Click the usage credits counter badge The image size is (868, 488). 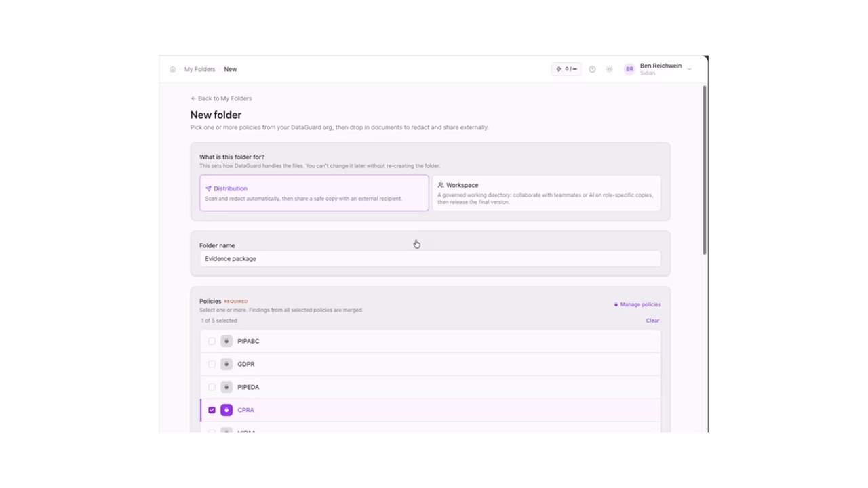tap(566, 69)
